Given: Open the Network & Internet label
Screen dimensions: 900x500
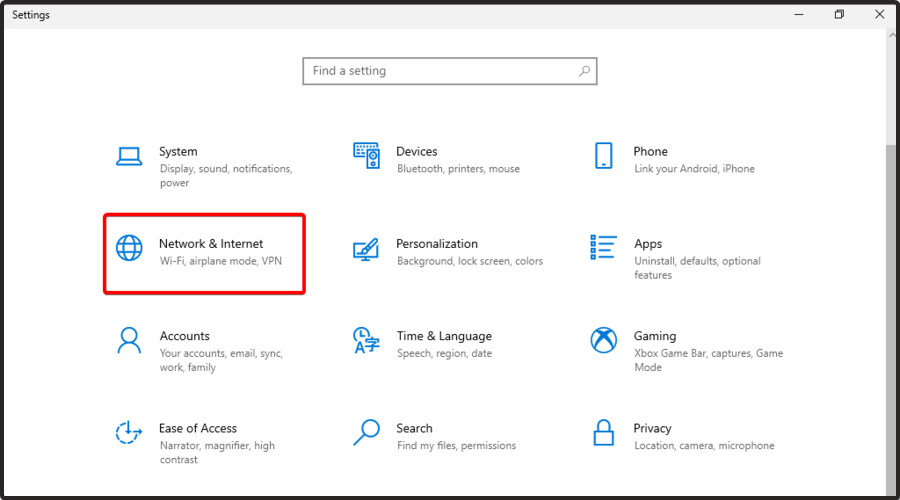Looking at the screenshot, I should click(211, 244).
